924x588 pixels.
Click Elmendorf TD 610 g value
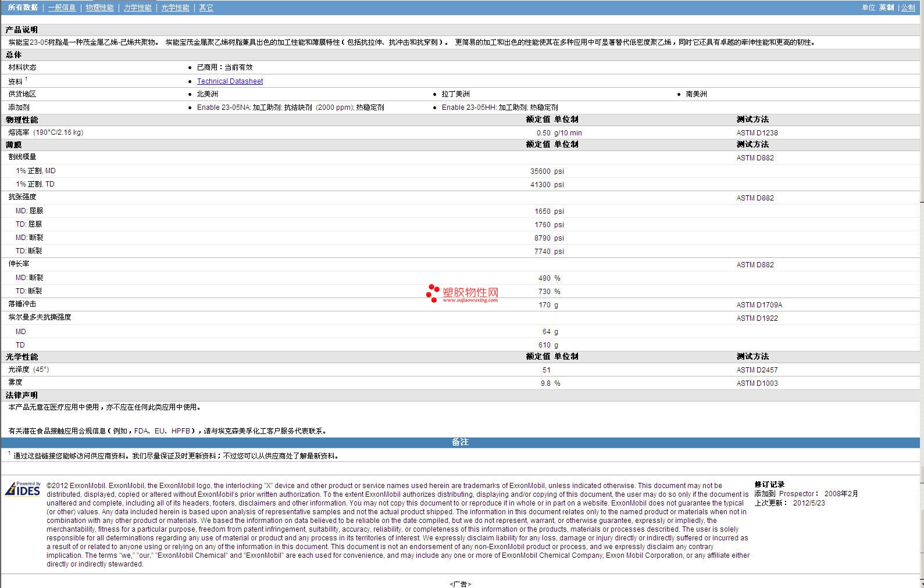(548, 345)
